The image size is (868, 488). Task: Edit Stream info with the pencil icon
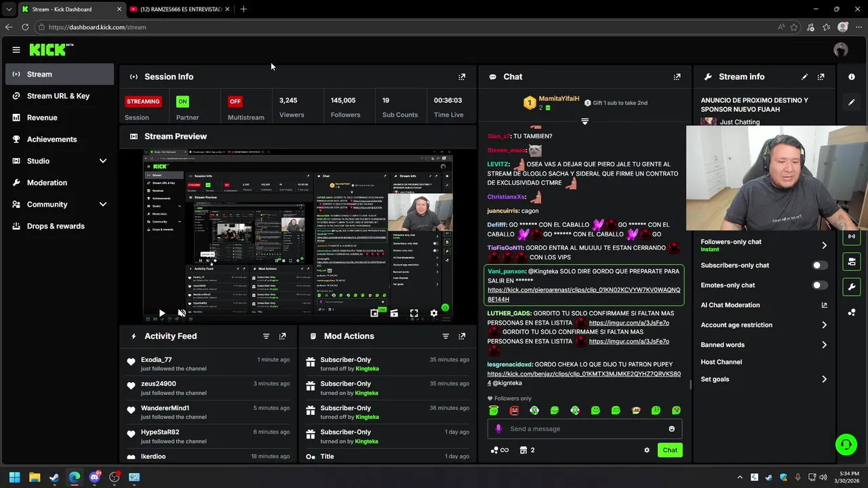pos(804,77)
